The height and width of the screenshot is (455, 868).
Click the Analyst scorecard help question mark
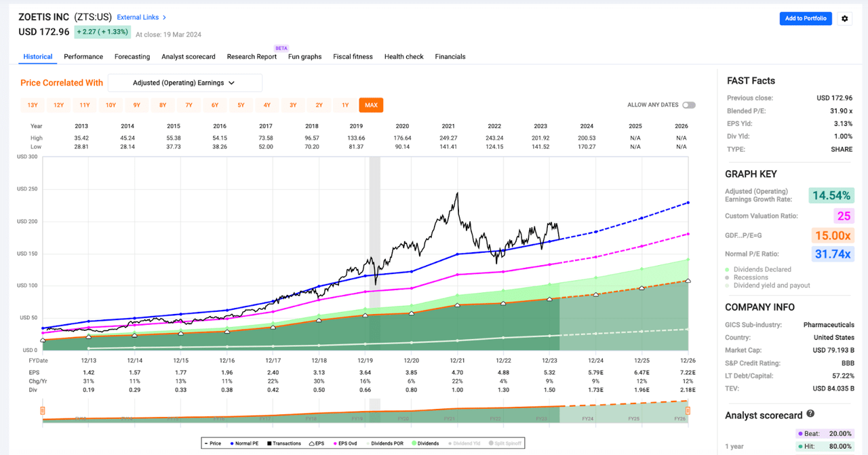[812, 414]
